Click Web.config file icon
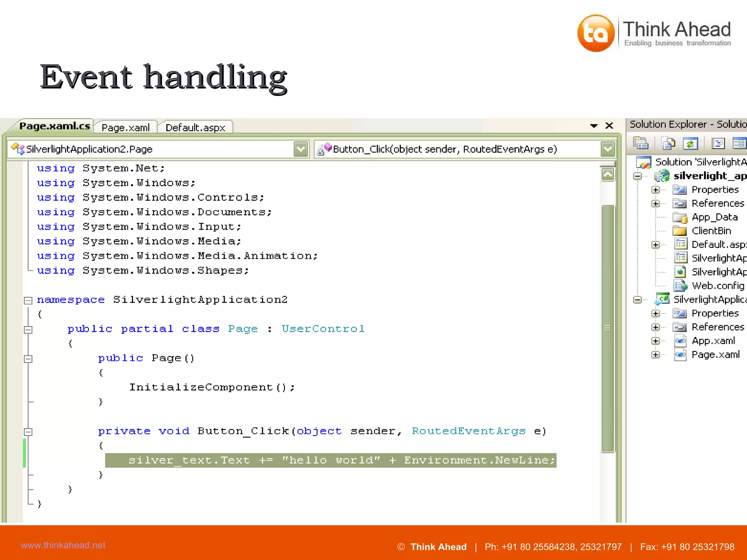Screen dimensions: 747x560 point(681,285)
